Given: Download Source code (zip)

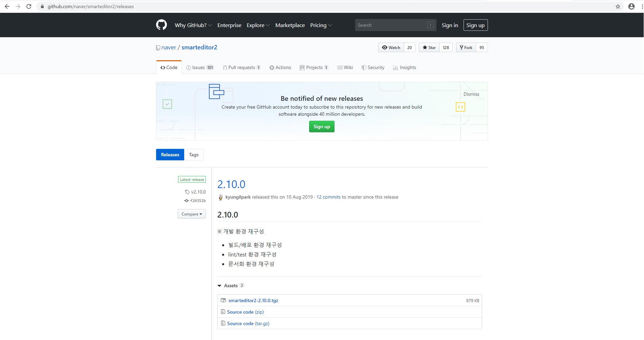Looking at the screenshot, I should pos(245,312).
